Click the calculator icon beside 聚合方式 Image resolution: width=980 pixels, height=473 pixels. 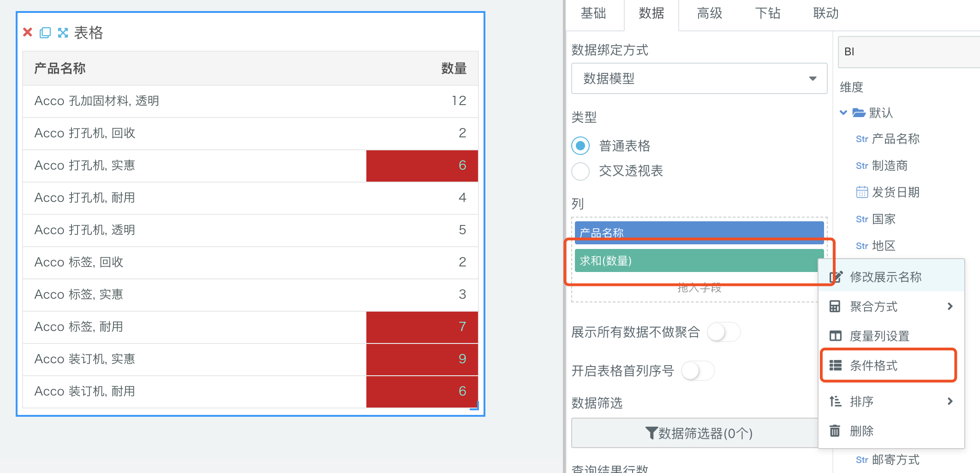click(835, 307)
